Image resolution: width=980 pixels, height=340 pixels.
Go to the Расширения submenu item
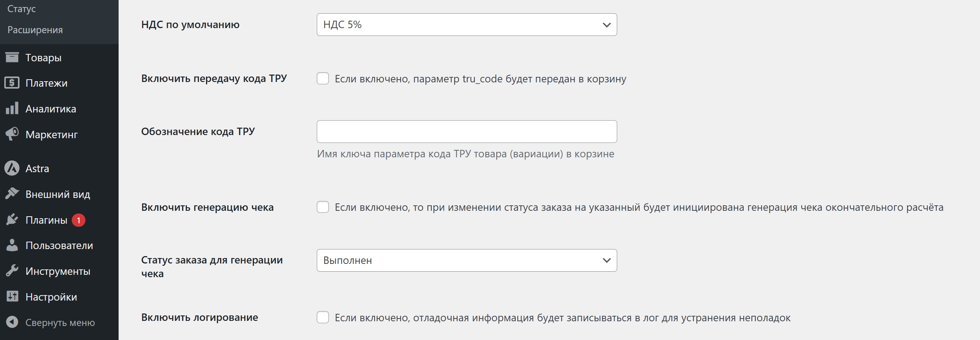pyautogui.click(x=35, y=30)
